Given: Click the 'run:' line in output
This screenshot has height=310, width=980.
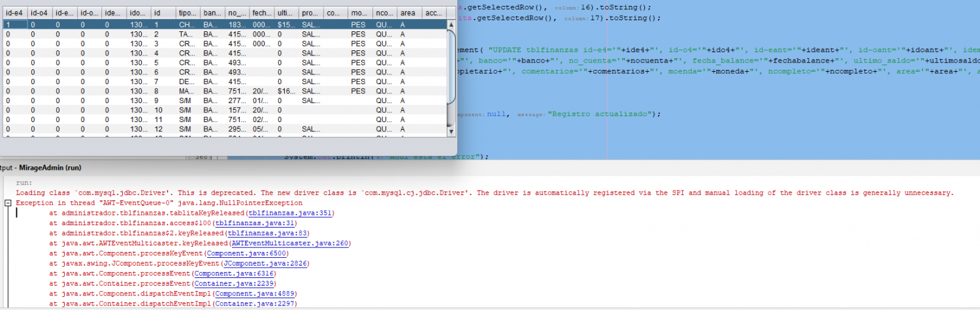Looking at the screenshot, I should 24,183.
